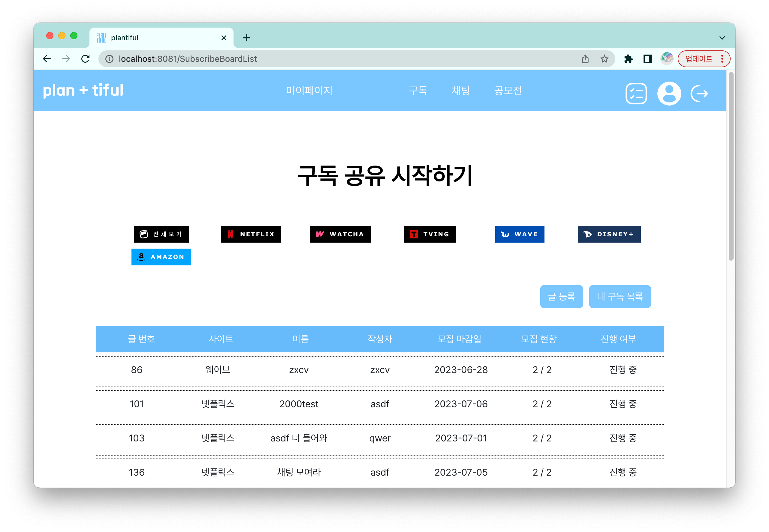The image size is (769, 532).
Task: Show all posts with 전체보기
Action: [x=161, y=234]
